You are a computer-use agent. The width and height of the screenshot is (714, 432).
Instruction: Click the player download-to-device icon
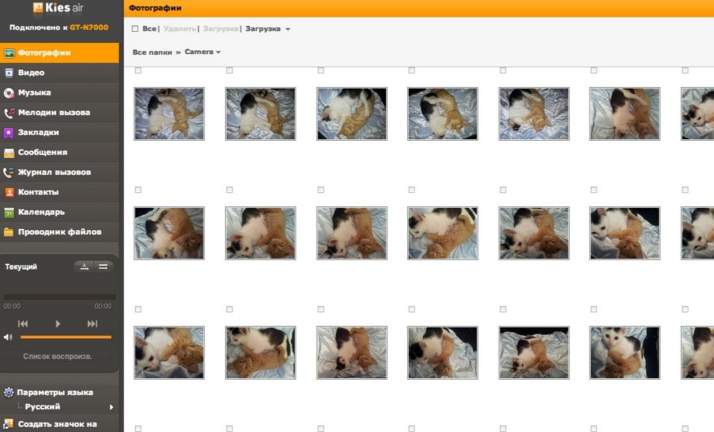point(84,266)
